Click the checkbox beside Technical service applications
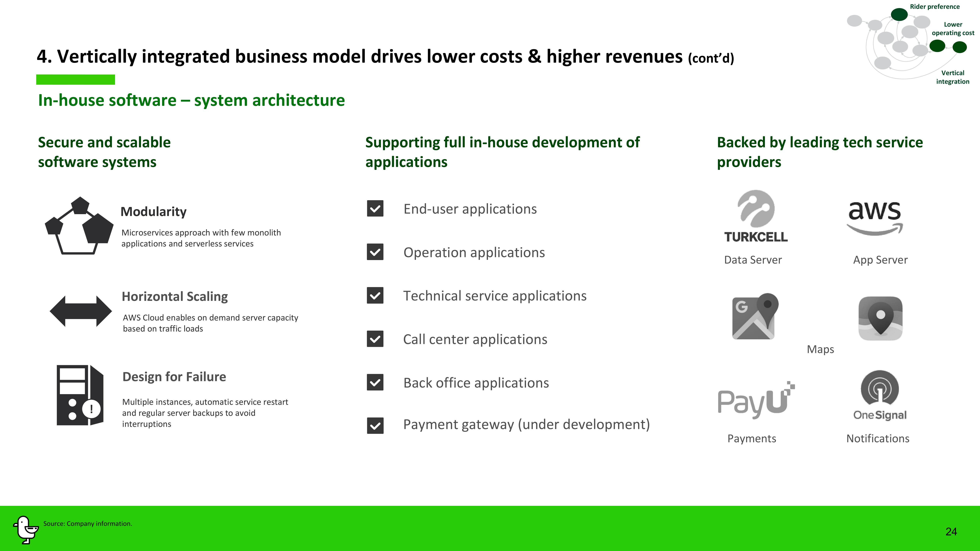The width and height of the screenshot is (980, 551). pos(375,296)
